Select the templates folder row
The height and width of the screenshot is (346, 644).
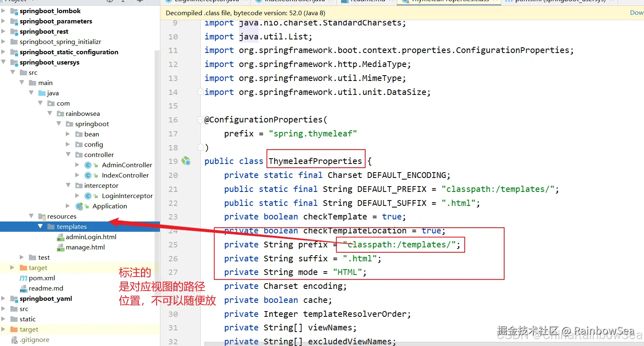click(80, 227)
